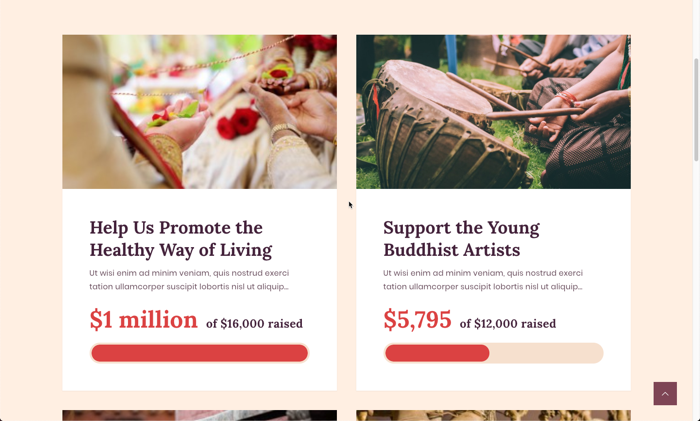This screenshot has width=700, height=421.
Task: Open the drum players image
Action: click(x=493, y=112)
